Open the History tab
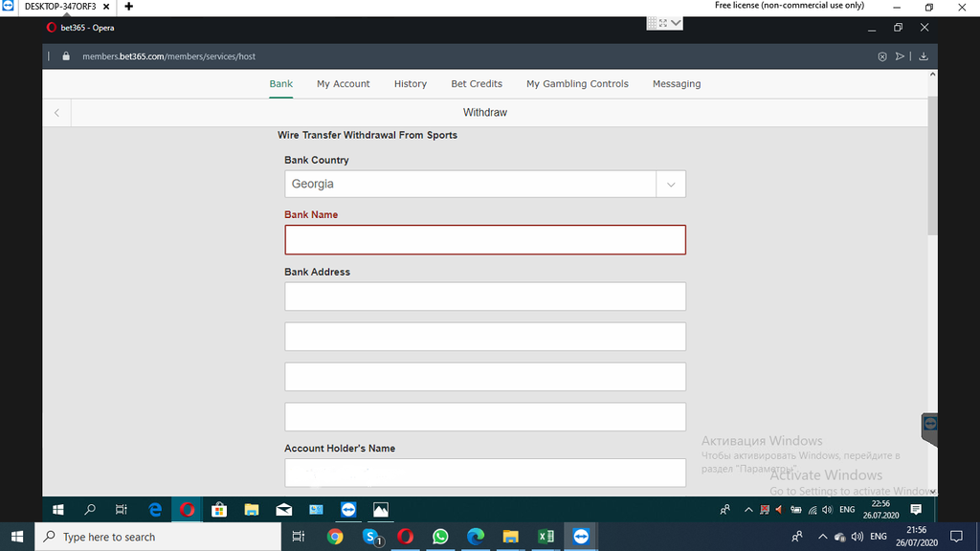The image size is (980, 551). (x=410, y=84)
